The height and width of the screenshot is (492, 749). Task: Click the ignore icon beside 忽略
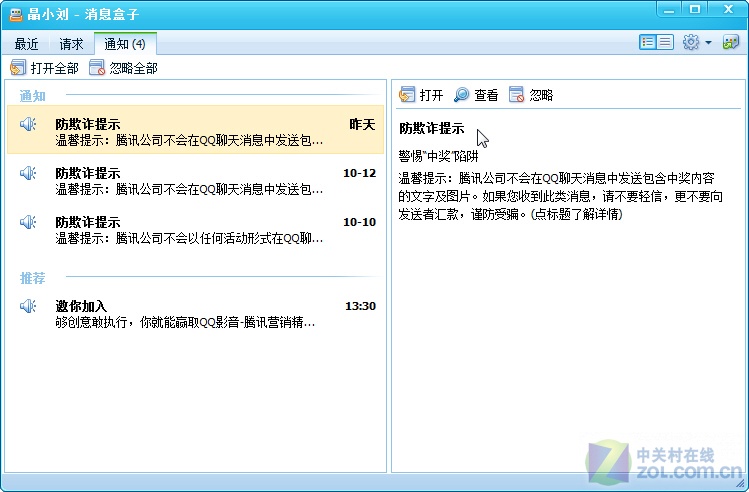516,95
